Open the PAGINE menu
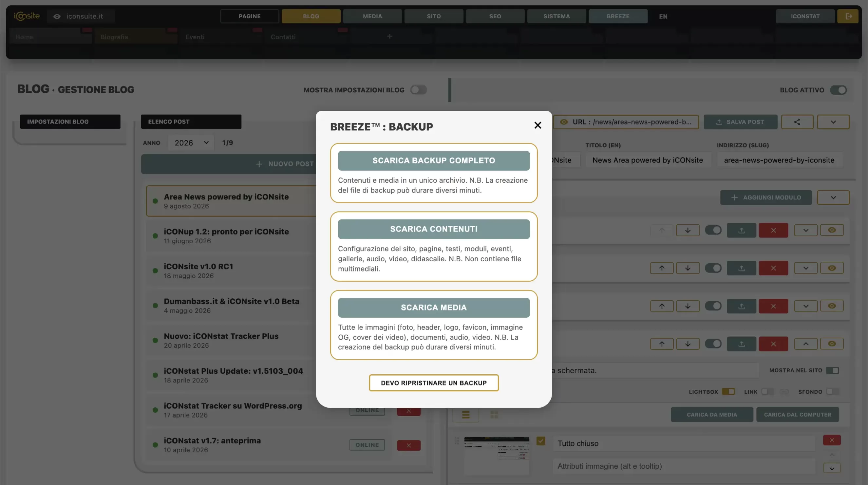This screenshot has height=485, width=868. 249,16
